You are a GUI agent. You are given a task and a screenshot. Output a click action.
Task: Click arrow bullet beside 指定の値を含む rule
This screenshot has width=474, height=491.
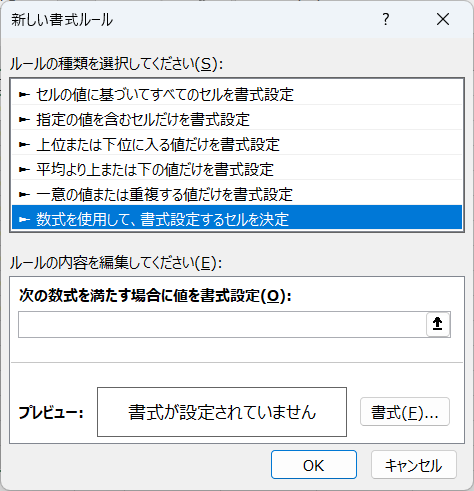click(x=24, y=119)
